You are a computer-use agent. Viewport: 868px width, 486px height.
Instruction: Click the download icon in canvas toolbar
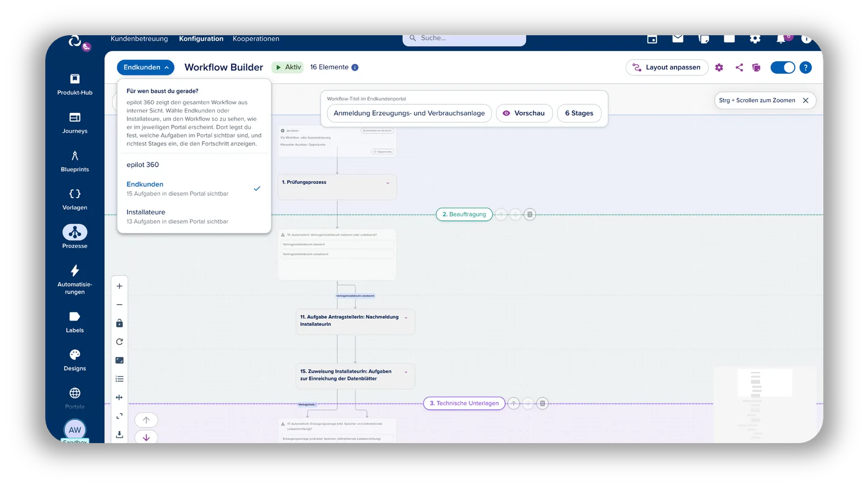pyautogui.click(x=119, y=434)
